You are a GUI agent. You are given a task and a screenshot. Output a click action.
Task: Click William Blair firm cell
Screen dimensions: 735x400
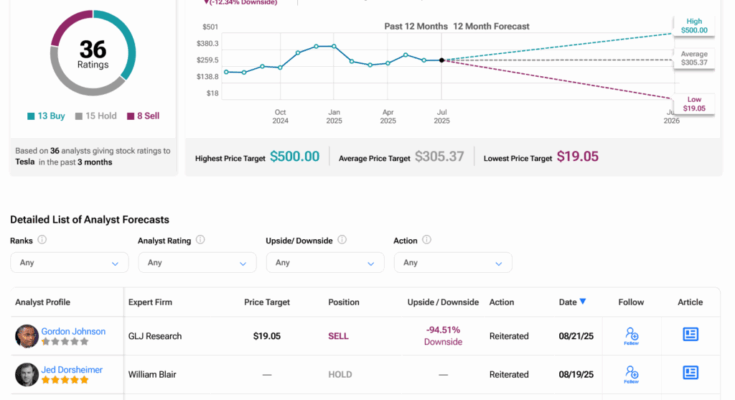tap(152, 375)
